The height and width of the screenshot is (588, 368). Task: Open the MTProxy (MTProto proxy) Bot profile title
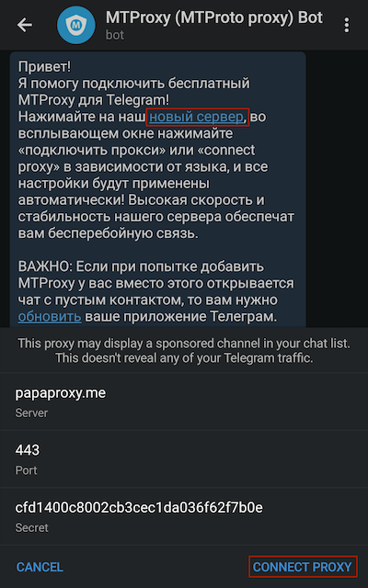coord(214,17)
